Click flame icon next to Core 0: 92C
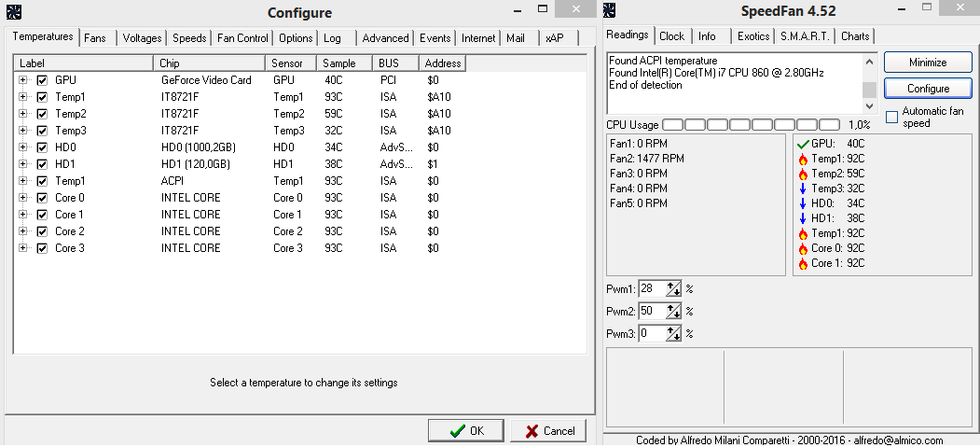This screenshot has width=980, height=447. (803, 249)
